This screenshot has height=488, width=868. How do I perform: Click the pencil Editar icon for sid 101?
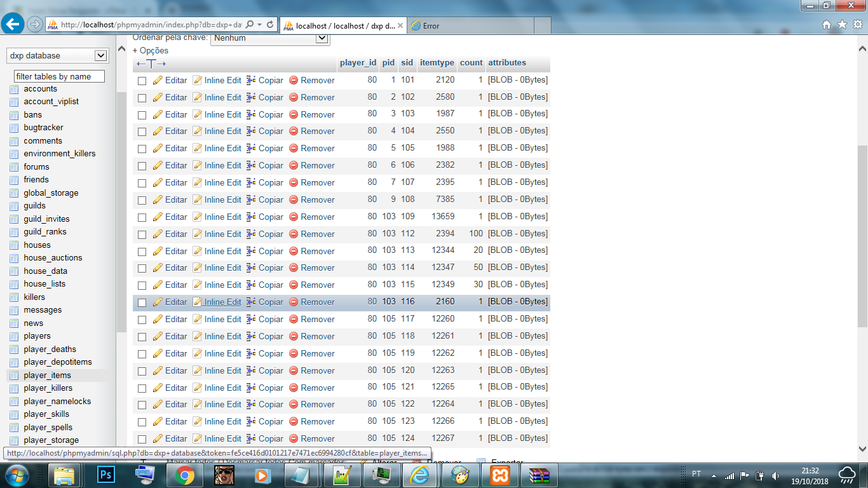(158, 81)
